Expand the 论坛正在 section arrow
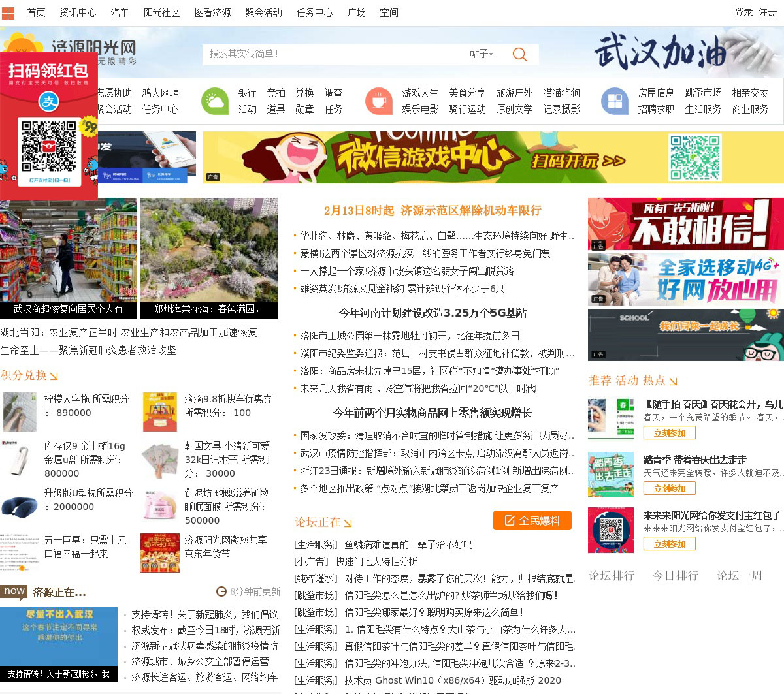Image resolution: width=784 pixels, height=694 pixels. click(348, 523)
